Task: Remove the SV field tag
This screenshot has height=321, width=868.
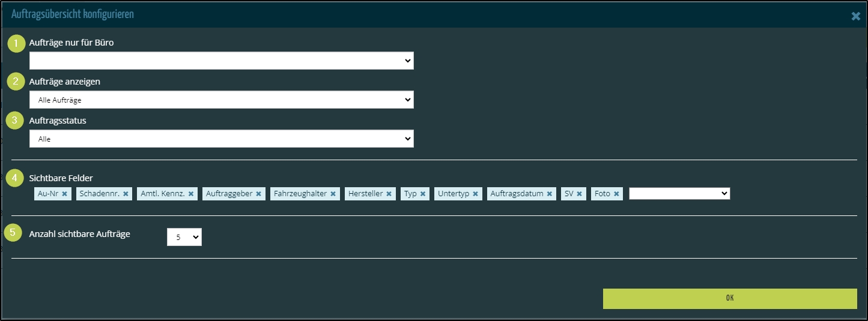Action: (x=579, y=194)
